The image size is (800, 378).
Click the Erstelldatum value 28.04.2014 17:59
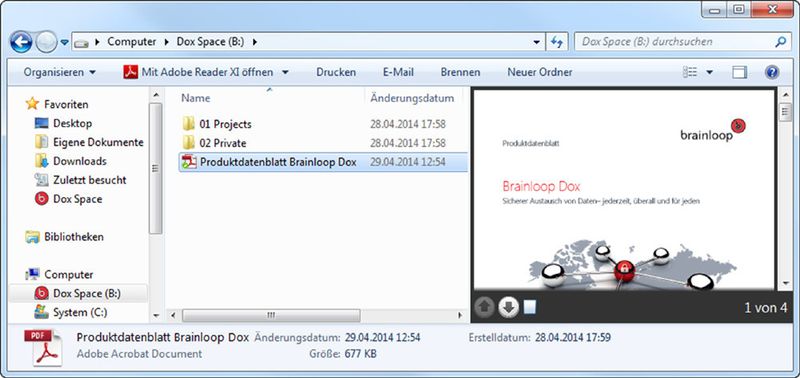coord(573,337)
